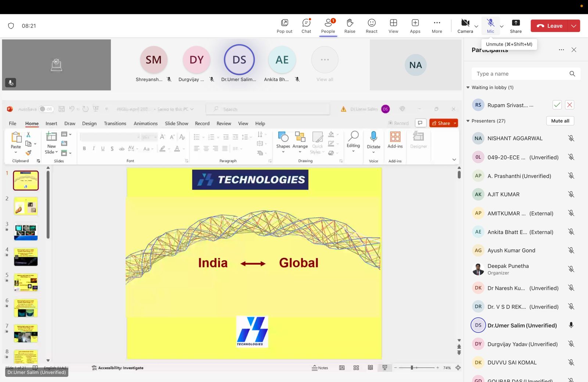This screenshot has width=588, height=382.
Task: Click the Share screen icon
Action: [x=516, y=26]
